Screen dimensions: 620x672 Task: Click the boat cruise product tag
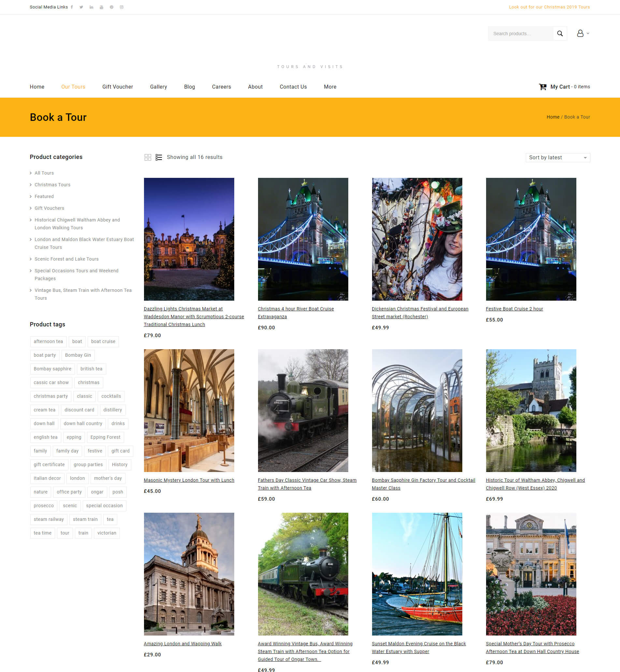coord(103,341)
